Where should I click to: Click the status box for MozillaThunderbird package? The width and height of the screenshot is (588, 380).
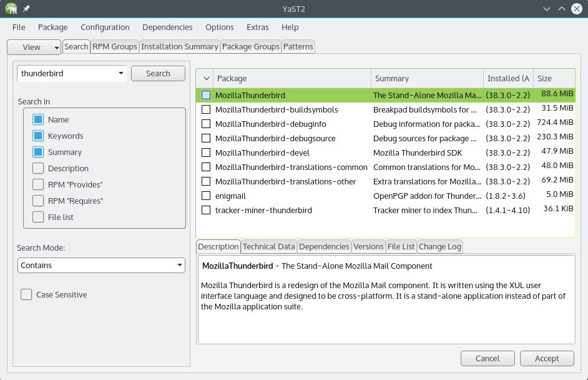click(206, 95)
